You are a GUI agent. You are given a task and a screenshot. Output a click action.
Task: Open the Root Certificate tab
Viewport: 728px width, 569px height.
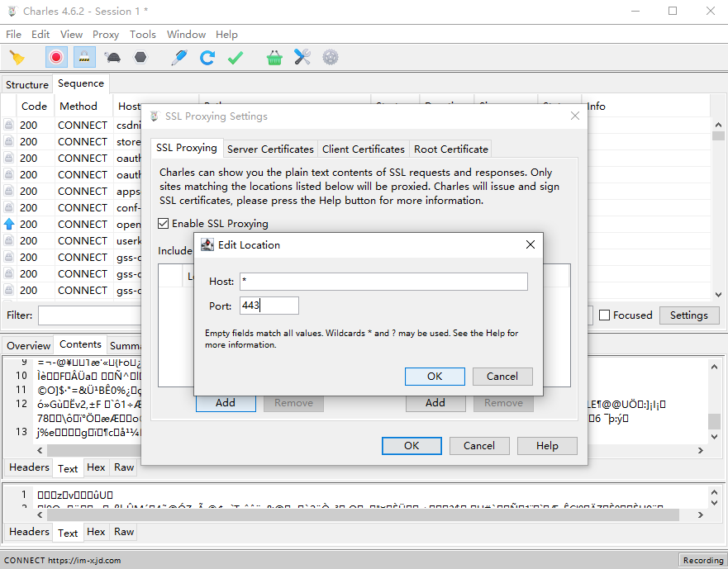pyautogui.click(x=451, y=149)
